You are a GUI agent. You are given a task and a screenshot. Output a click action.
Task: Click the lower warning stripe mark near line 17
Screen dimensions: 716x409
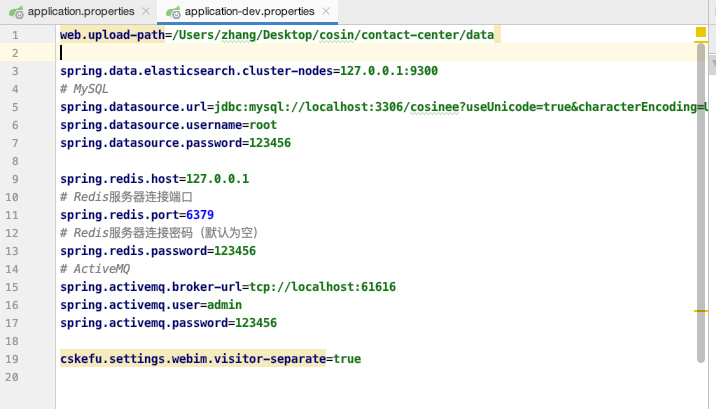tap(701, 311)
